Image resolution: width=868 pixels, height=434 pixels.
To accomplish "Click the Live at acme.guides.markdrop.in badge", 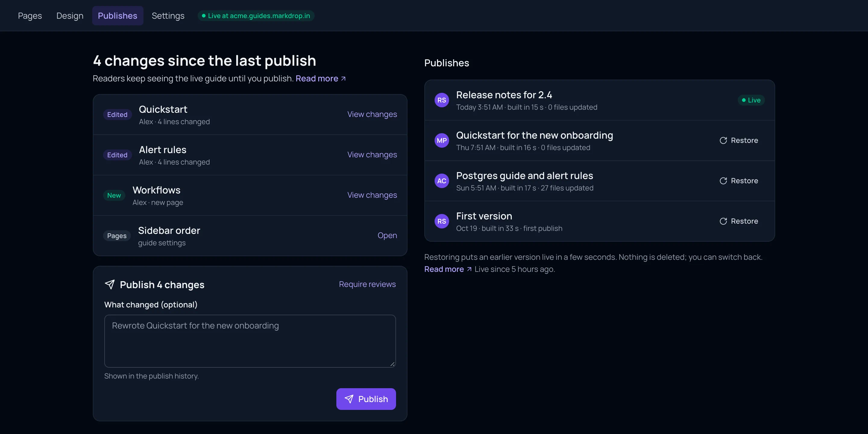I will pyautogui.click(x=256, y=16).
